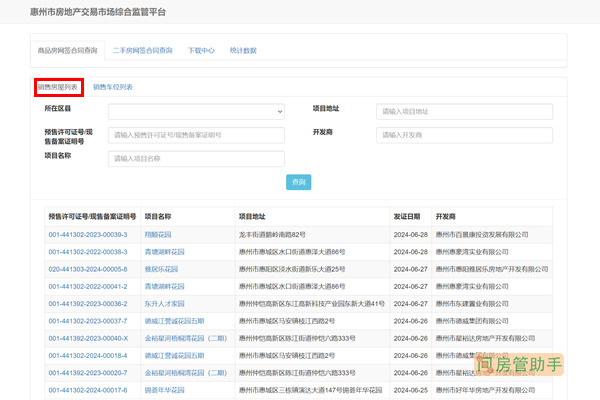
Task: Open the 所在区县 dropdown
Action: coord(196,112)
